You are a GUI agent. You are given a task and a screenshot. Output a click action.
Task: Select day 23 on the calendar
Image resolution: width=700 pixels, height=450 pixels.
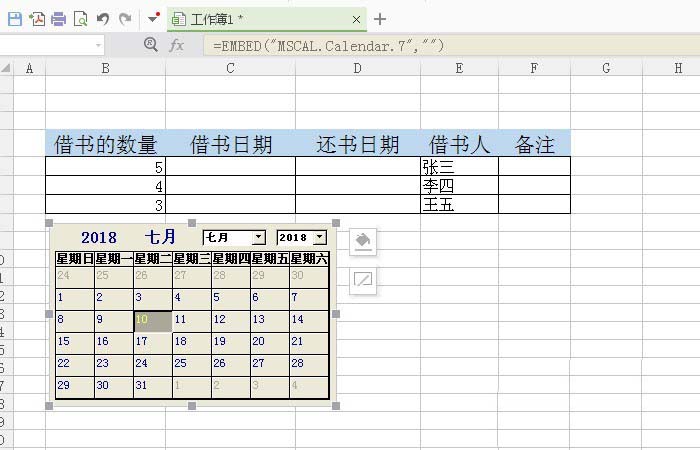pyautogui.click(x=114, y=365)
